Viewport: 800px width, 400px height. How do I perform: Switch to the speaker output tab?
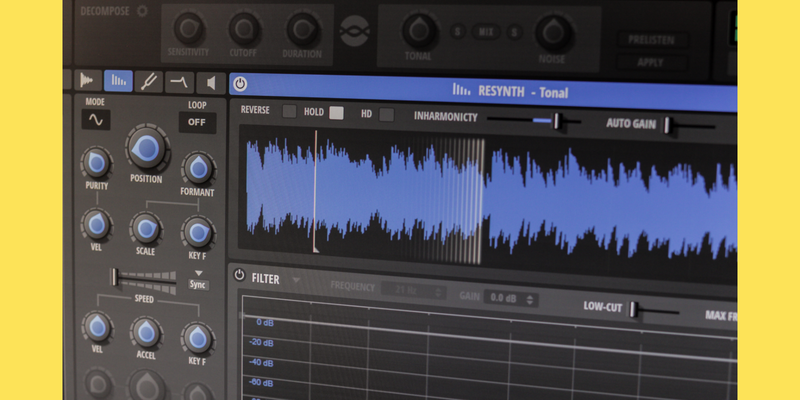[211, 83]
